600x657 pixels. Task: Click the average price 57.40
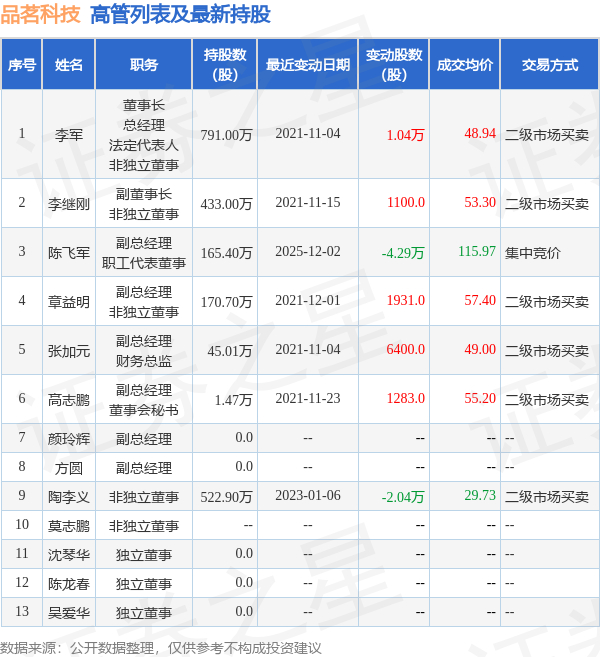coord(480,300)
